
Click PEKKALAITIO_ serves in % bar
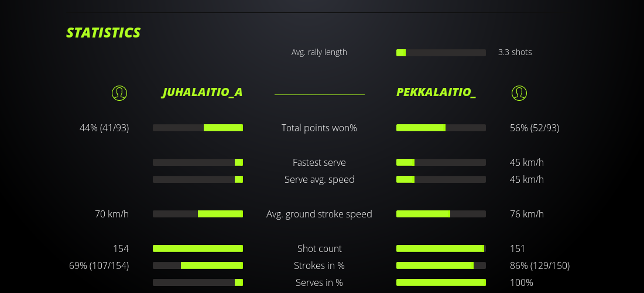pos(441,282)
